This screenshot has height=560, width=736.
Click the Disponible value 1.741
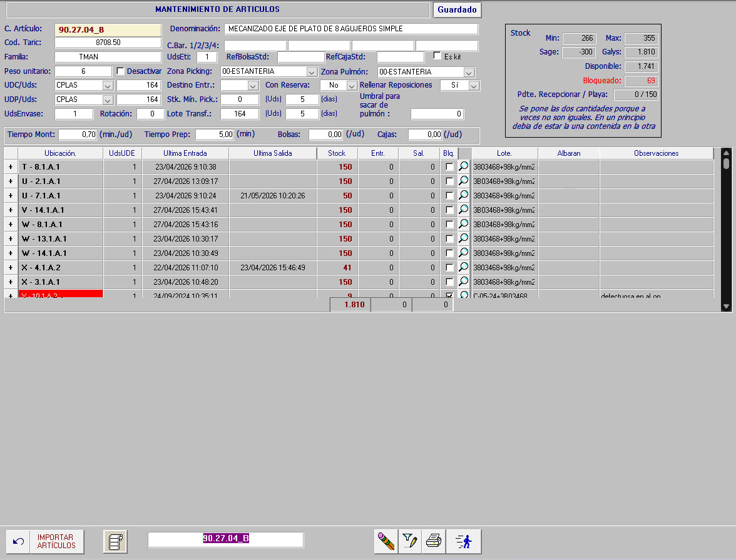(641, 67)
